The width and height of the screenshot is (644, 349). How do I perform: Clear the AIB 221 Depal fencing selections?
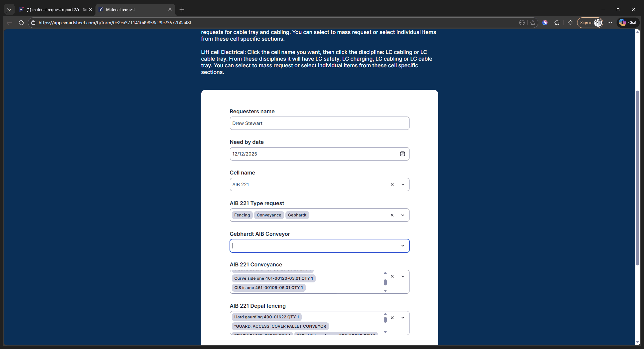click(x=392, y=318)
